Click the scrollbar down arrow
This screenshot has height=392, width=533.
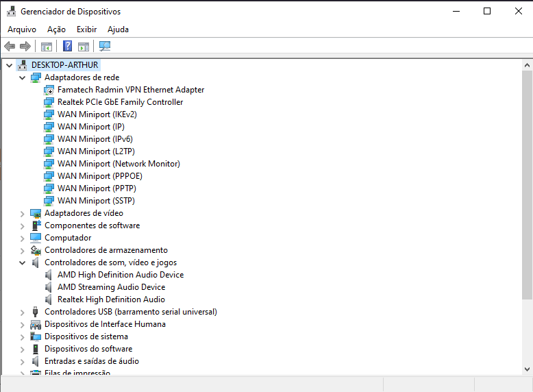click(x=528, y=369)
